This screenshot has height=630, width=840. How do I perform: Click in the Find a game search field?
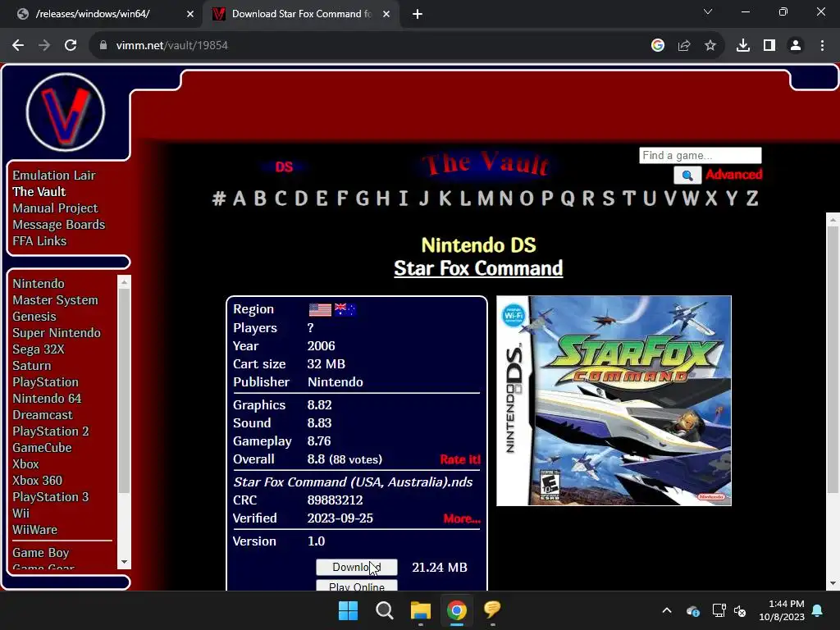(x=701, y=155)
